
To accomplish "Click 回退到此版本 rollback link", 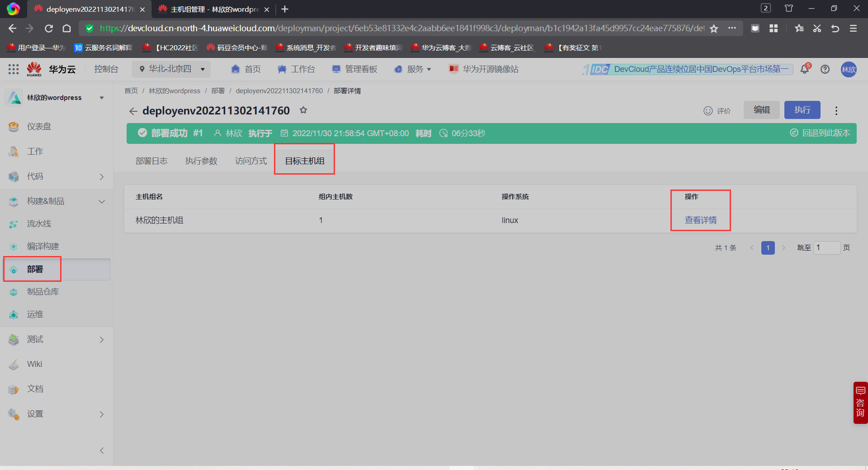I will pos(820,133).
